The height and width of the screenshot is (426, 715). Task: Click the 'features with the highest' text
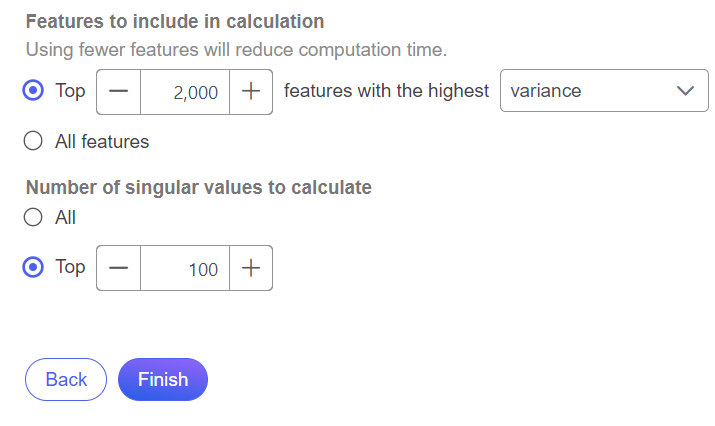coord(386,91)
